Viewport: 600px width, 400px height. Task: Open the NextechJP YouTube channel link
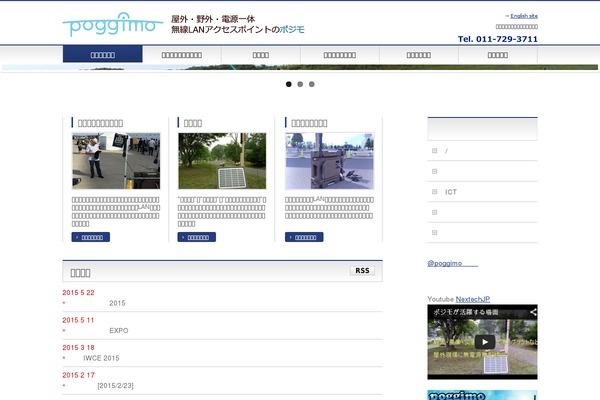473,299
